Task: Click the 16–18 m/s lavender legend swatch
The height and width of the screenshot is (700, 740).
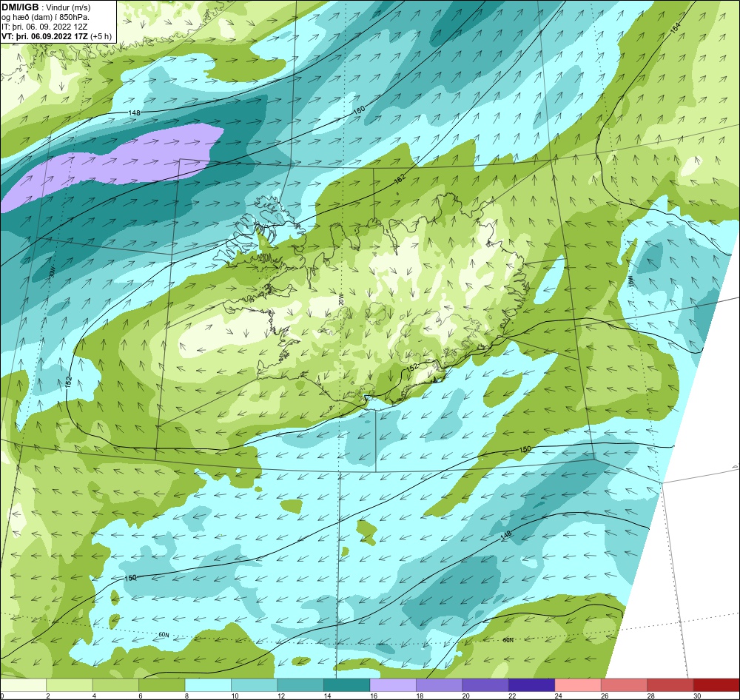Action: (394, 684)
